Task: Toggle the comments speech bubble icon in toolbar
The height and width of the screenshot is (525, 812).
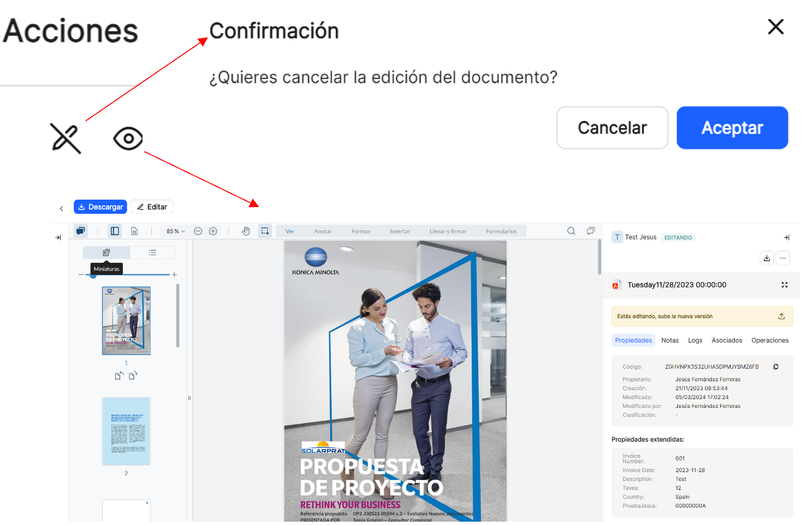Action: [x=80, y=231]
